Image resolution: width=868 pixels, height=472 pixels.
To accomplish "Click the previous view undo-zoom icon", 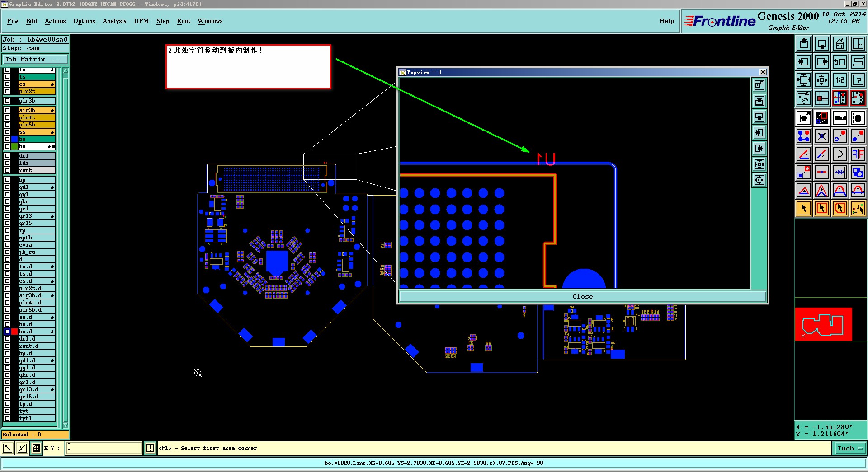I will coord(840,62).
